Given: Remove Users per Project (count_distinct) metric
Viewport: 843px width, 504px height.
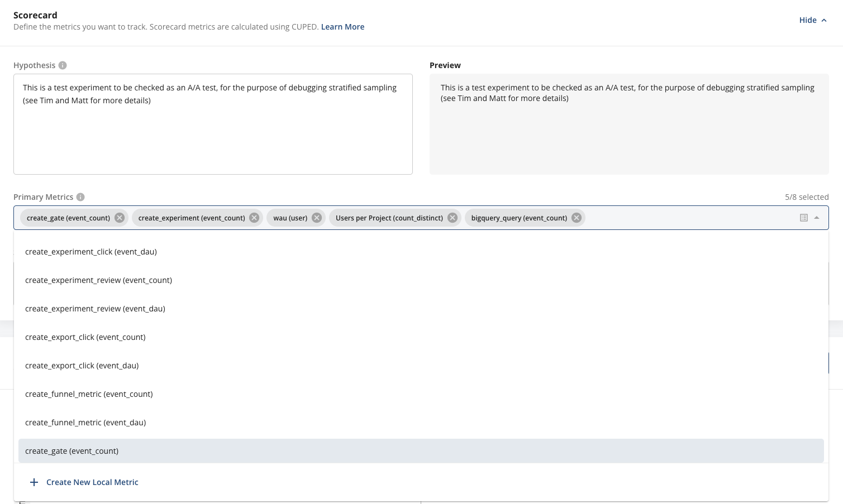Looking at the screenshot, I should click(x=452, y=218).
